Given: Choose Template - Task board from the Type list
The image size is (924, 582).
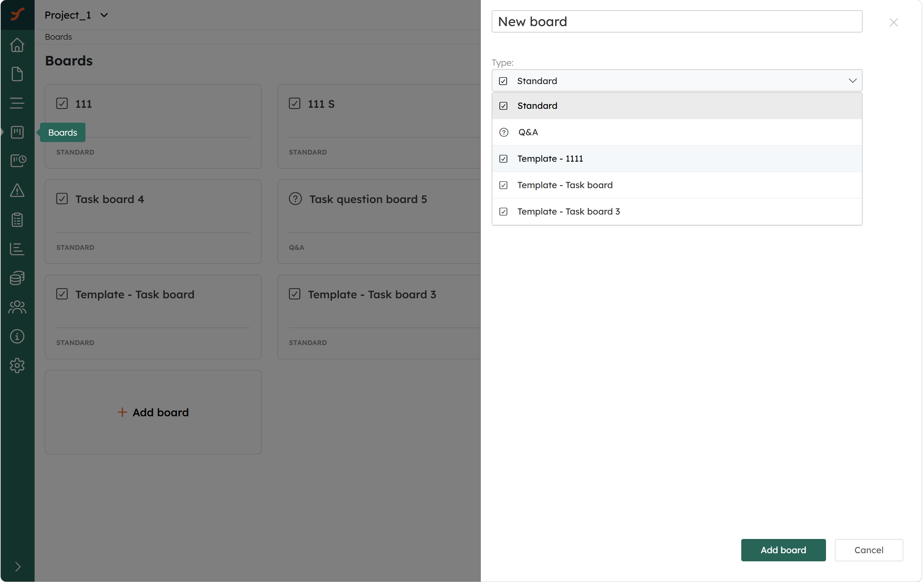Looking at the screenshot, I should (677, 185).
